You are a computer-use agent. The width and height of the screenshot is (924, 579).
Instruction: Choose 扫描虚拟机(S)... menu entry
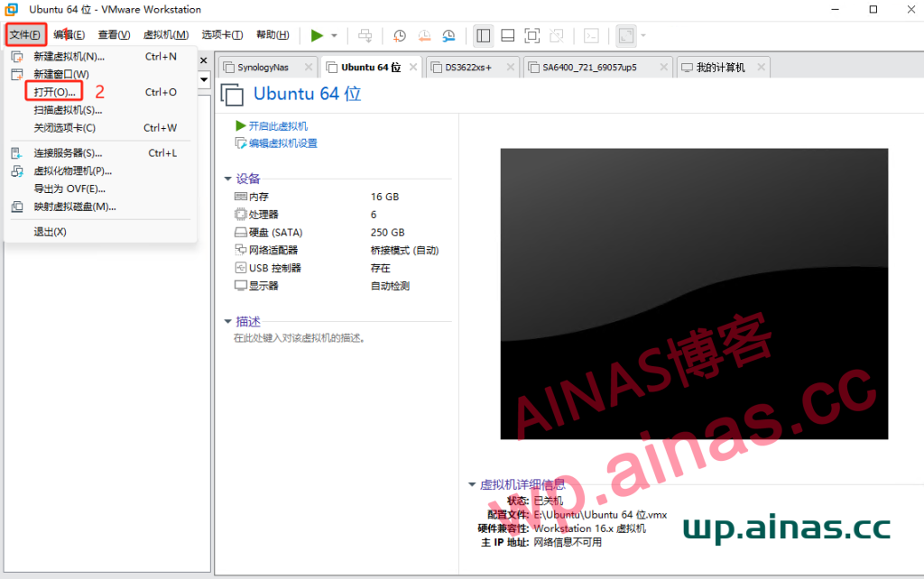coord(100,110)
